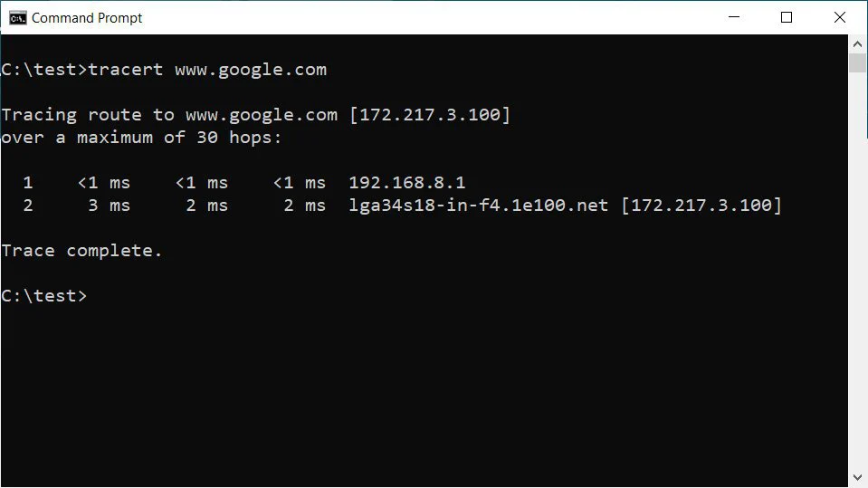Click the scrollbar down arrow
868x488 pixels.
point(857,477)
